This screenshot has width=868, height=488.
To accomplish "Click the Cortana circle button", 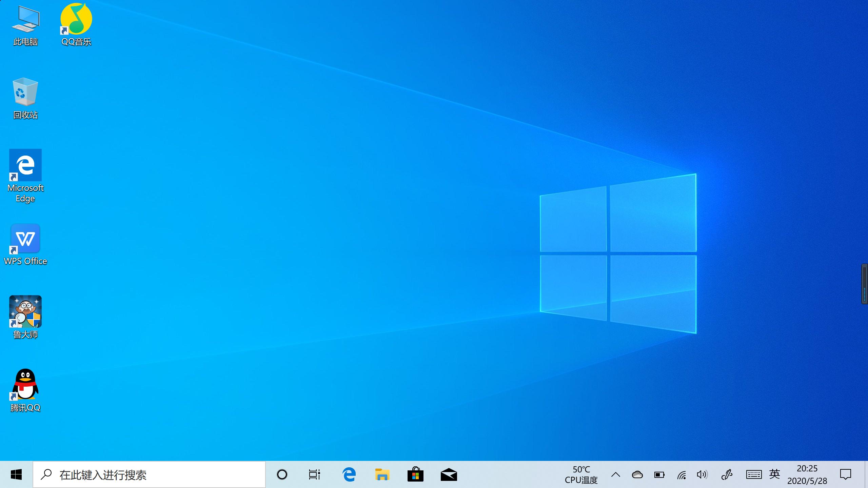I will [282, 474].
